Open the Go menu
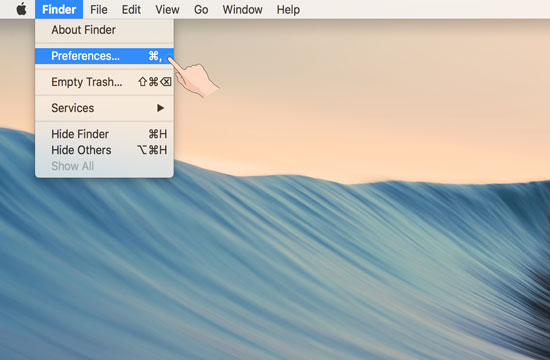This screenshot has height=360, width=550. point(201,9)
